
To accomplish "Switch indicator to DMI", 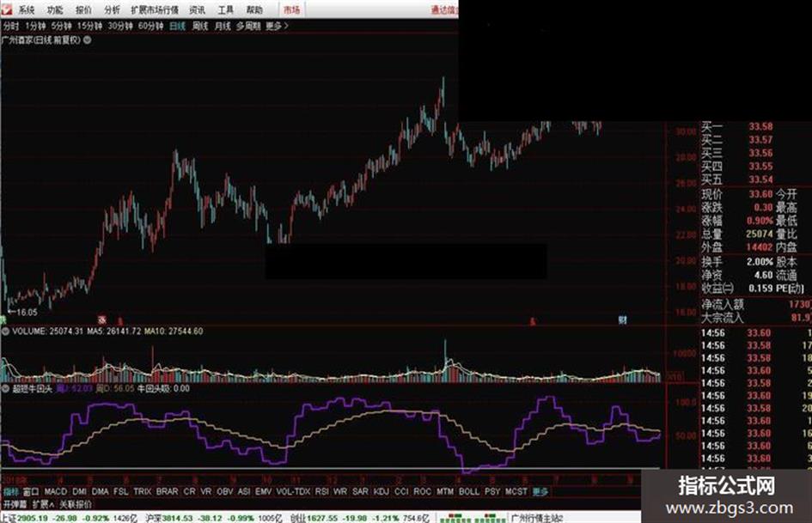I will pos(80,492).
